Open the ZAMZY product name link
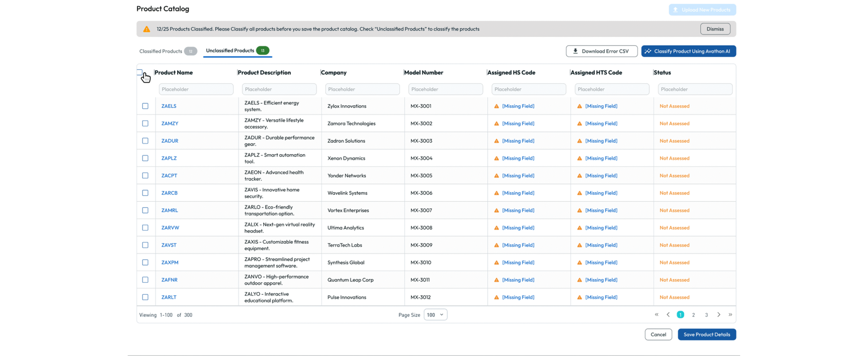868x357 pixels. click(170, 123)
